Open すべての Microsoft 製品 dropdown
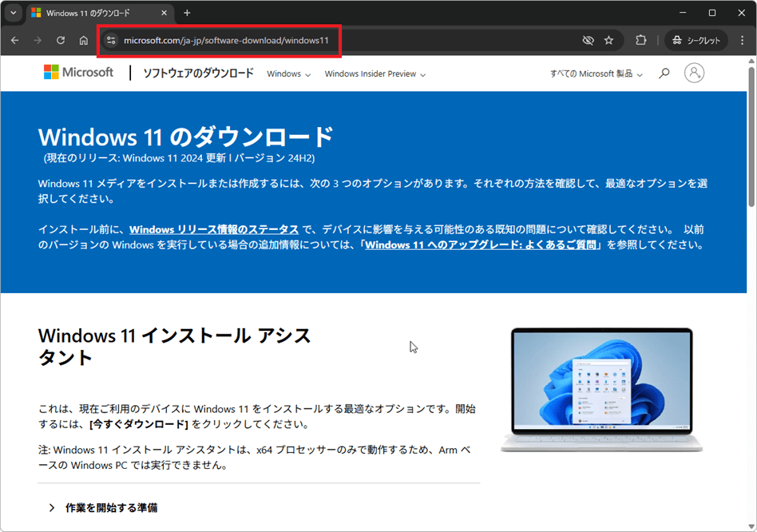 coord(596,74)
